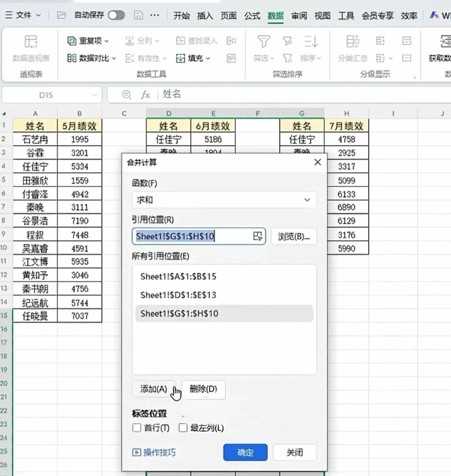Expand the Name Box D15 dropdown
This screenshot has height=476, width=451.
pos(95,95)
